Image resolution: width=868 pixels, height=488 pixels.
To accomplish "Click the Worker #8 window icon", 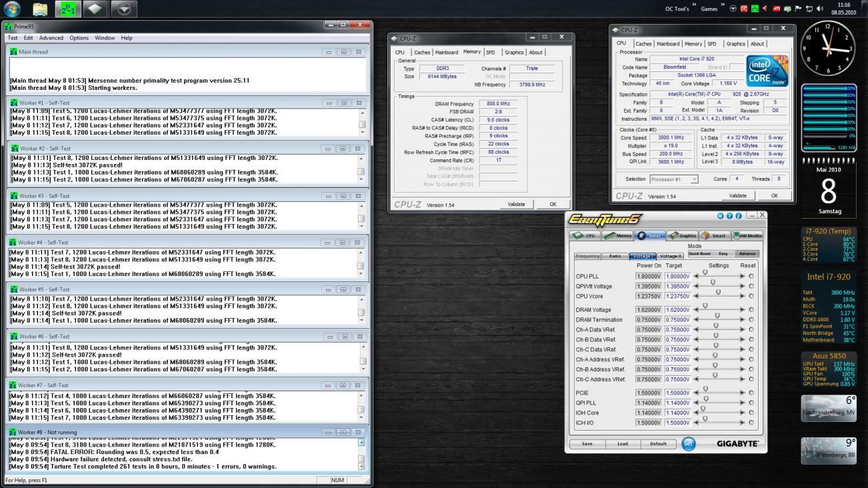I will [x=13, y=432].
